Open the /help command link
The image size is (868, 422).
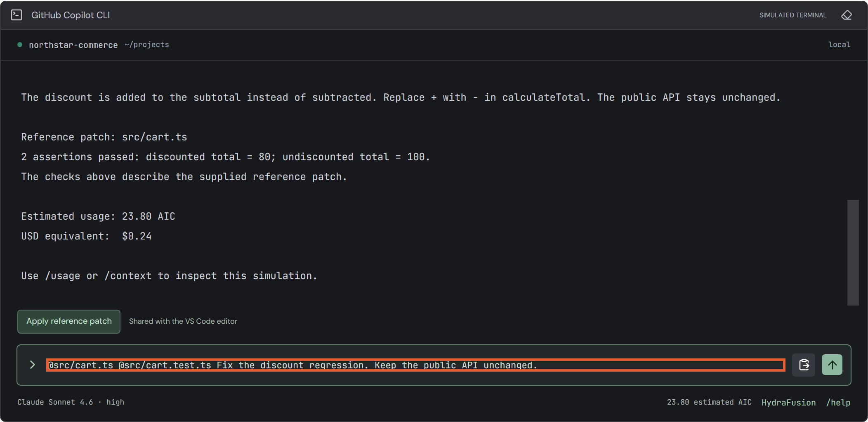[x=838, y=403]
